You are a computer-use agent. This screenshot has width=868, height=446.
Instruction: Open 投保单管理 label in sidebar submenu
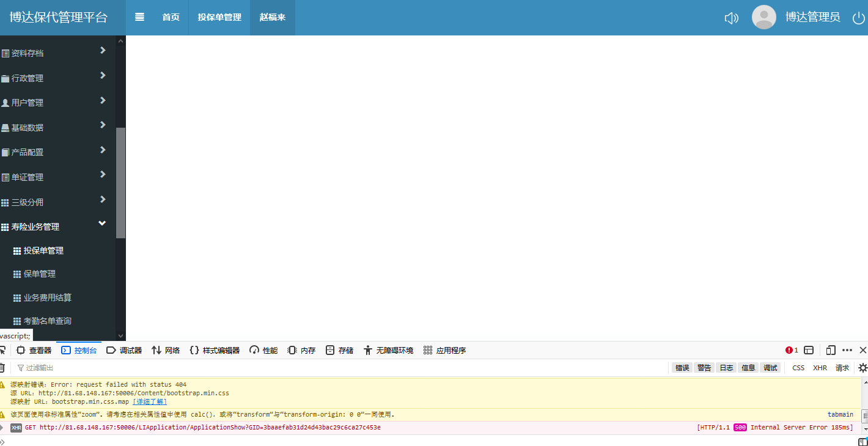click(x=43, y=250)
